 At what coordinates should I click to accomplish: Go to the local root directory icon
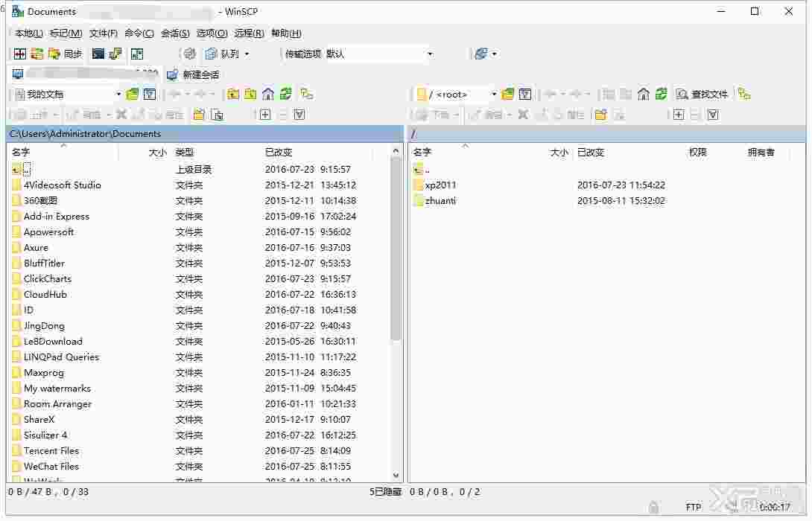250,95
